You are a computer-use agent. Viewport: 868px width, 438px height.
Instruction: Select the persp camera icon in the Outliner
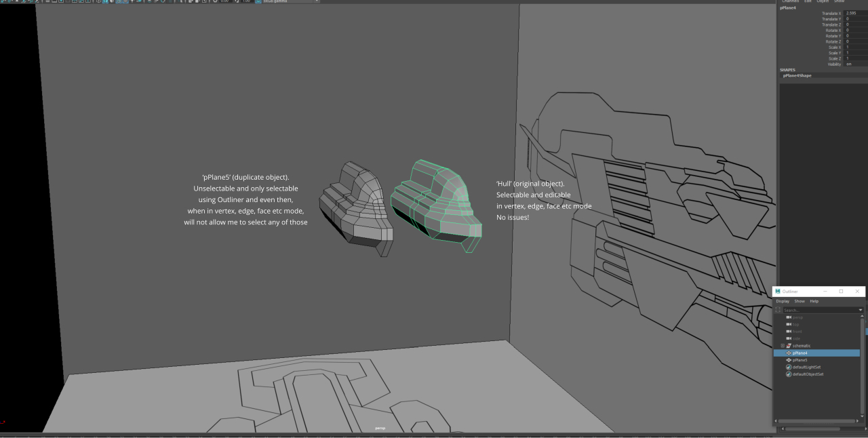(x=789, y=317)
